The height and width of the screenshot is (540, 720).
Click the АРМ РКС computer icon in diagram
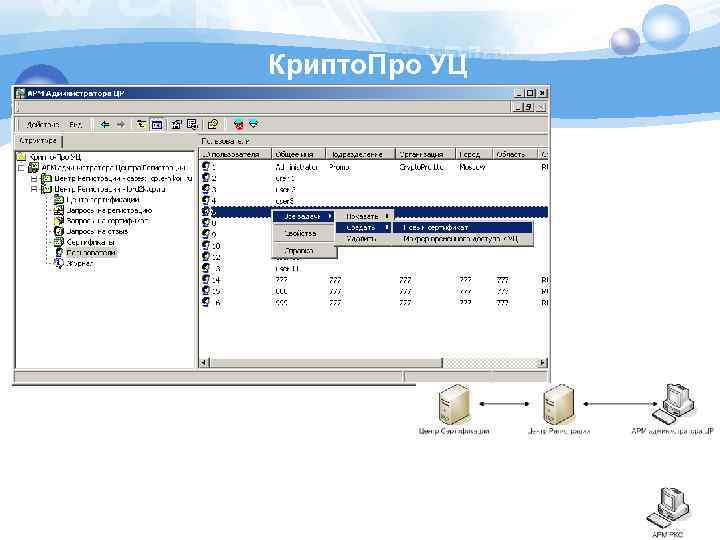668,507
